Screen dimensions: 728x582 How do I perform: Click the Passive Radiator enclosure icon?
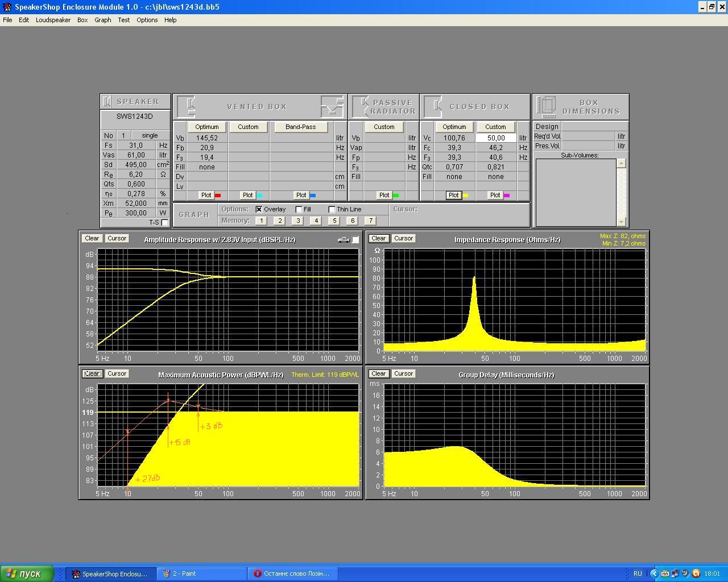pyautogui.click(x=361, y=106)
